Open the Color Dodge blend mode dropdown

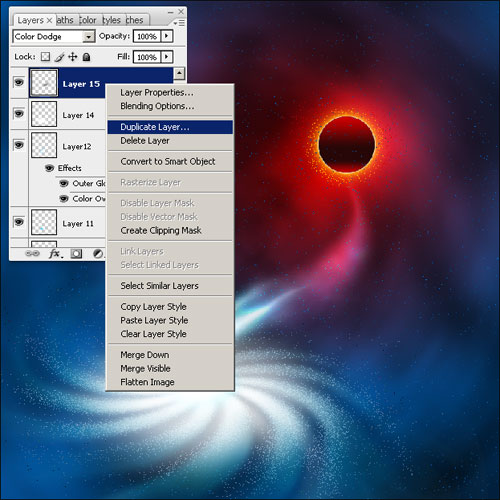pyautogui.click(x=54, y=36)
